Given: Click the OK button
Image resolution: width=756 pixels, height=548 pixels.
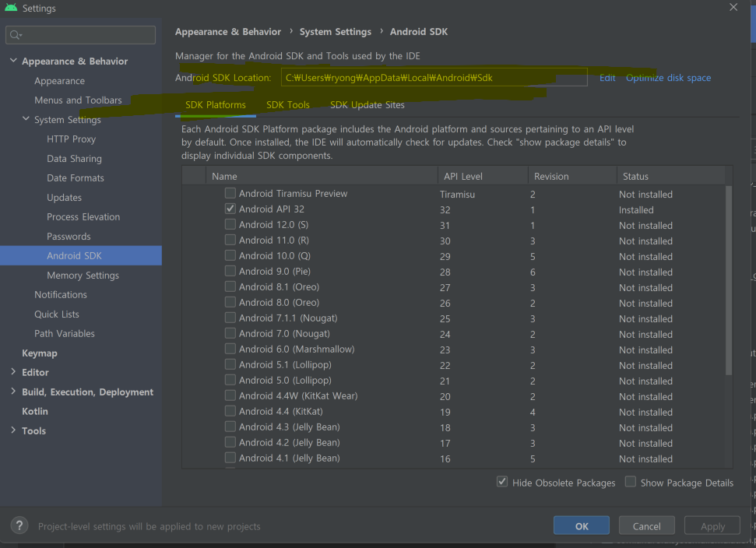Looking at the screenshot, I should point(582,526).
